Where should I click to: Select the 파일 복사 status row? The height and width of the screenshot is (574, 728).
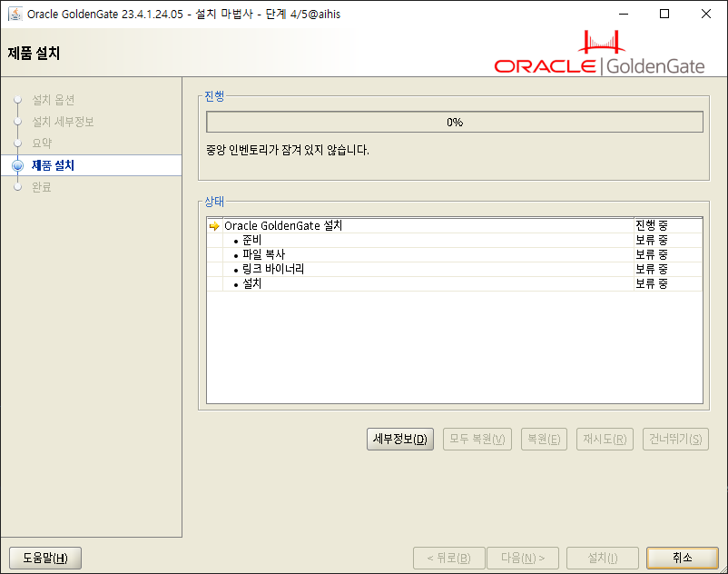point(455,254)
